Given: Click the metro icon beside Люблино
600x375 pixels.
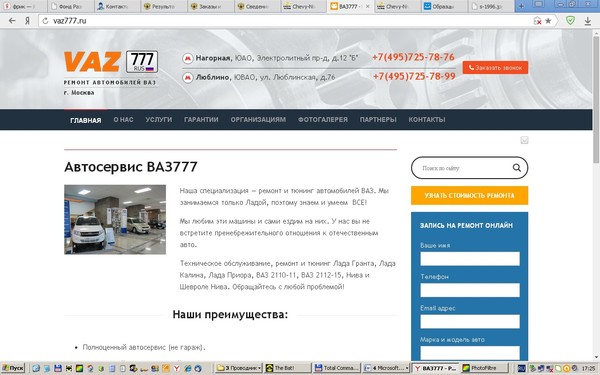Looking at the screenshot, I should pos(188,78).
